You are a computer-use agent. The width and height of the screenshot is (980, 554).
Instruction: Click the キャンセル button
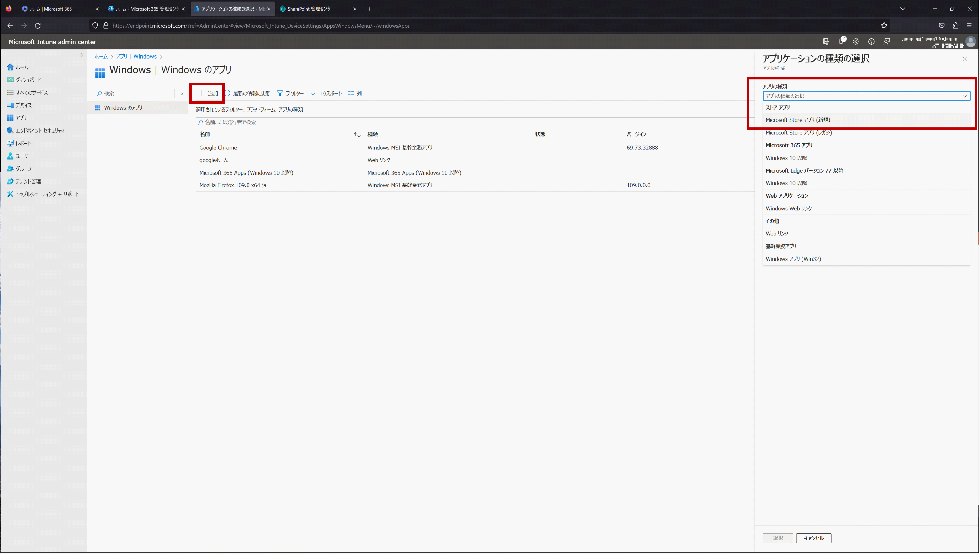(813, 538)
